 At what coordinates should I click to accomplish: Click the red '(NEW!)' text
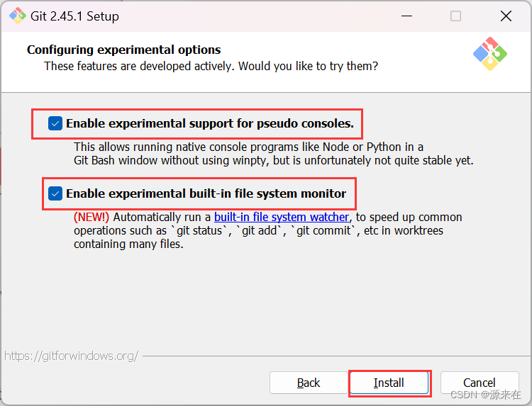tap(92, 217)
